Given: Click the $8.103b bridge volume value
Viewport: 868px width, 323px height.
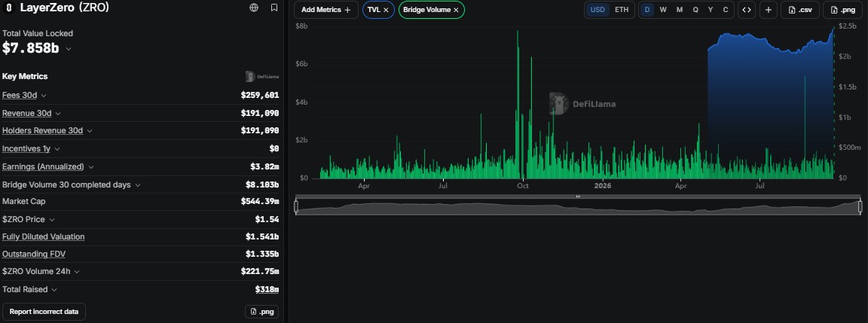Looking at the screenshot, I should pyautogui.click(x=262, y=184).
